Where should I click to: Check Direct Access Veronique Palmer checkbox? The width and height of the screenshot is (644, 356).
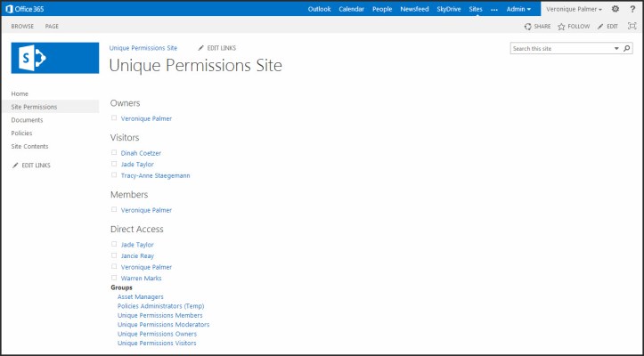pos(114,266)
